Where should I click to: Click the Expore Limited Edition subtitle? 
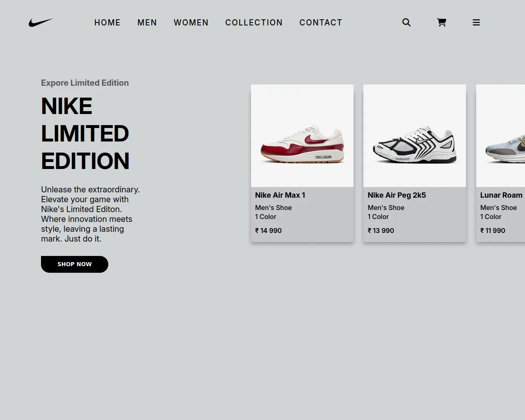point(85,83)
